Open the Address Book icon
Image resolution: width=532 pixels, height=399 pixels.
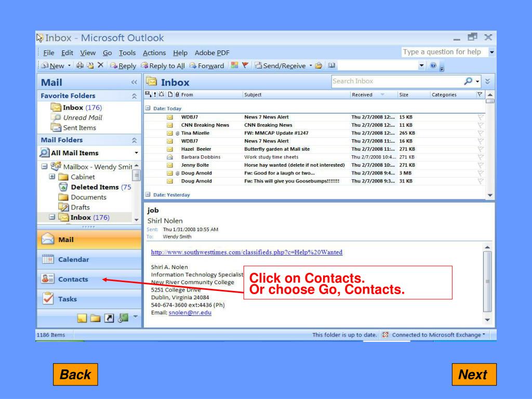click(331, 65)
